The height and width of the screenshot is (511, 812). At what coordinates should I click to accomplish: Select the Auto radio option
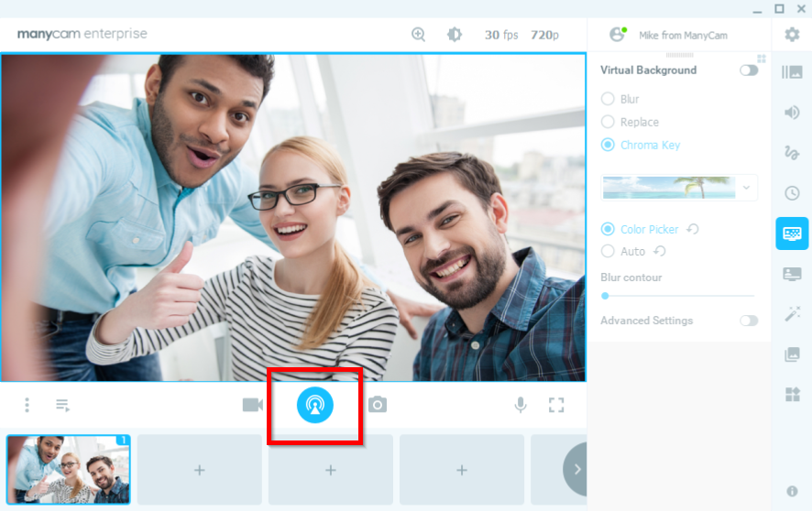coord(608,251)
